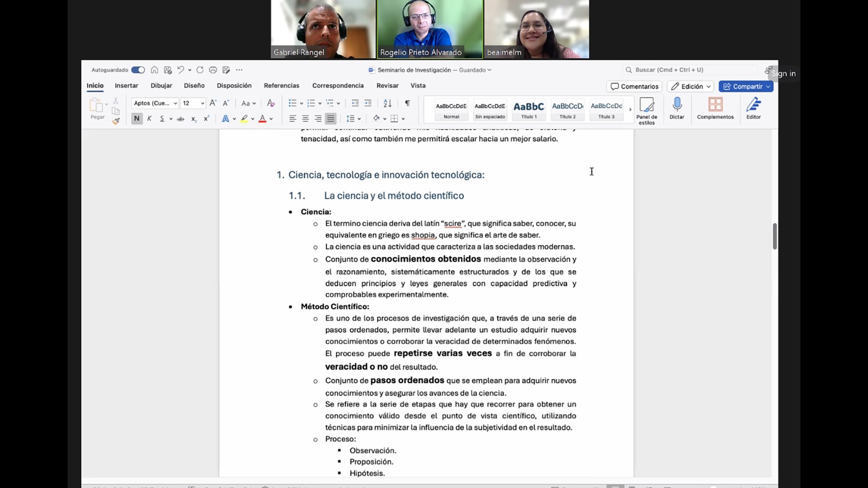
Task: Open the Complementos add-ins
Action: 715,108
